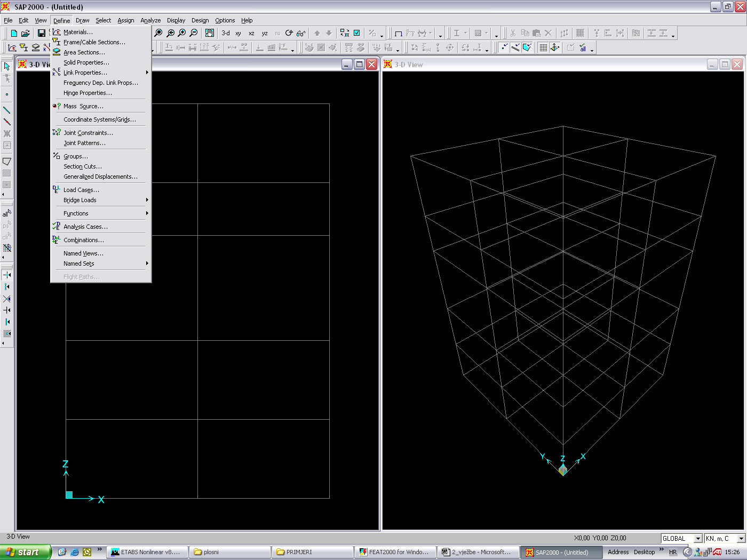747x560 pixels.
Task: Expand Named Sets submenu
Action: point(101,263)
